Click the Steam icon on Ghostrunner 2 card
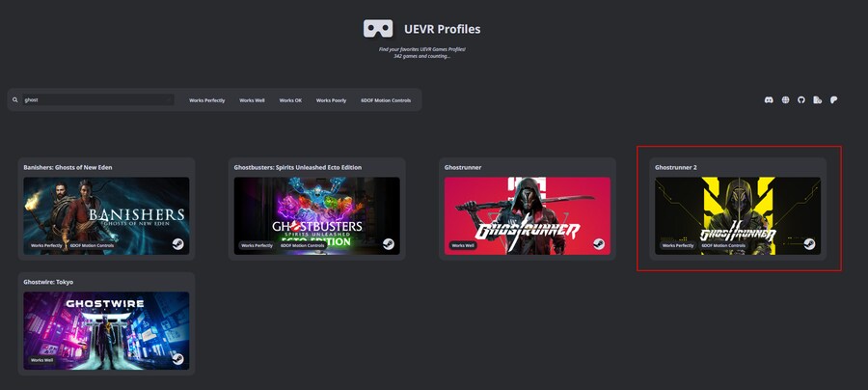This screenshot has width=868, height=390. point(809,244)
